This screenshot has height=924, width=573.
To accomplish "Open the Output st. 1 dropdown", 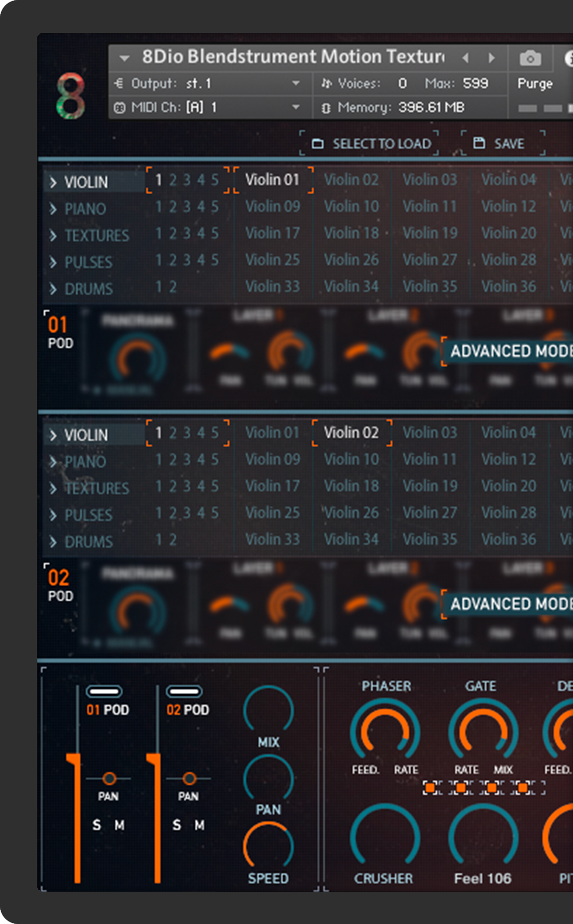I will [296, 83].
